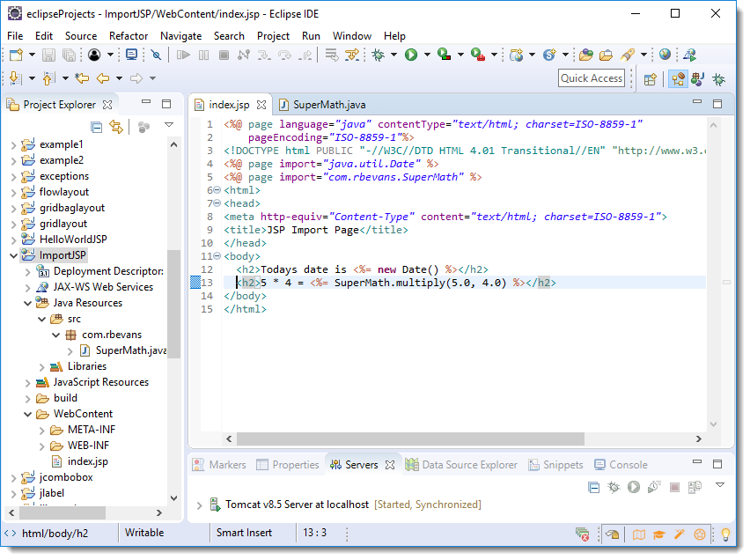Select index.jsp in Project Explorer

click(x=87, y=461)
